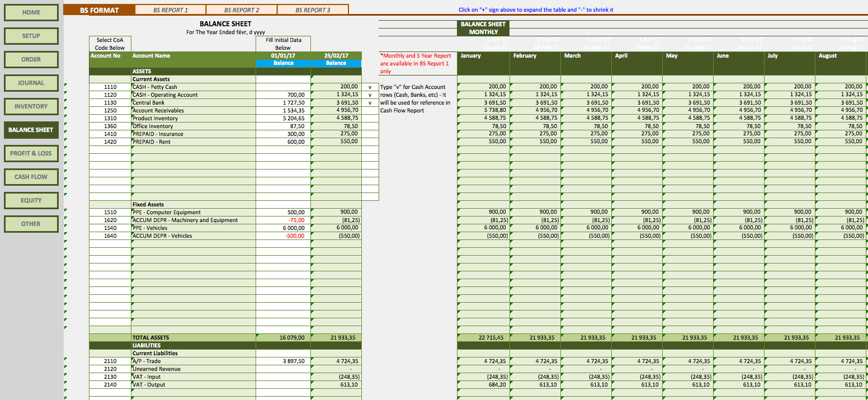The image size is (868, 400).
Task: Click the ACCUM DEPR - Vehicles name cell
Action: 194,236
